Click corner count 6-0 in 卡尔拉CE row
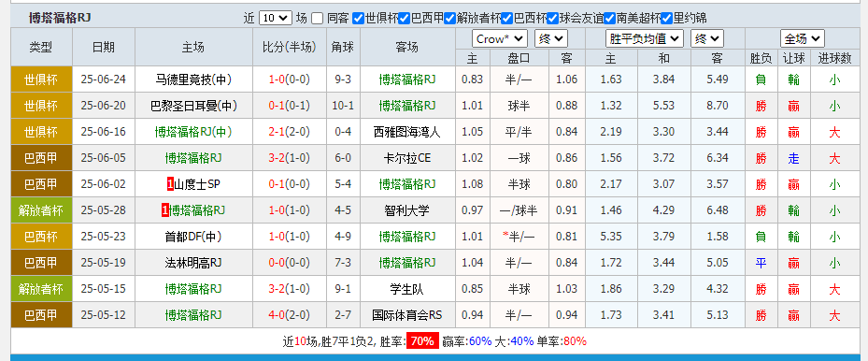The height and width of the screenshot is (361, 868). pos(343,158)
